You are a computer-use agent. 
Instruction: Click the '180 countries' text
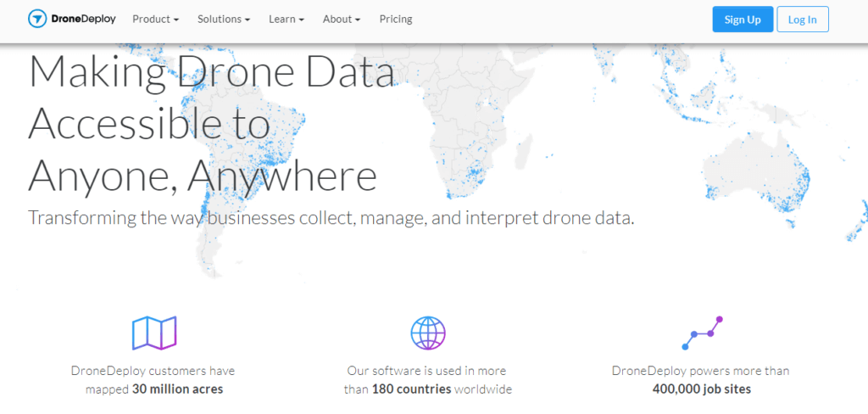click(x=412, y=389)
